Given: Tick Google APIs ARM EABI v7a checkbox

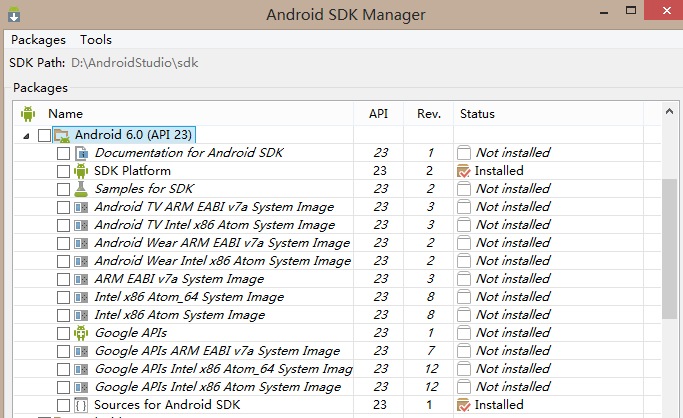Looking at the screenshot, I should pos(63,351).
